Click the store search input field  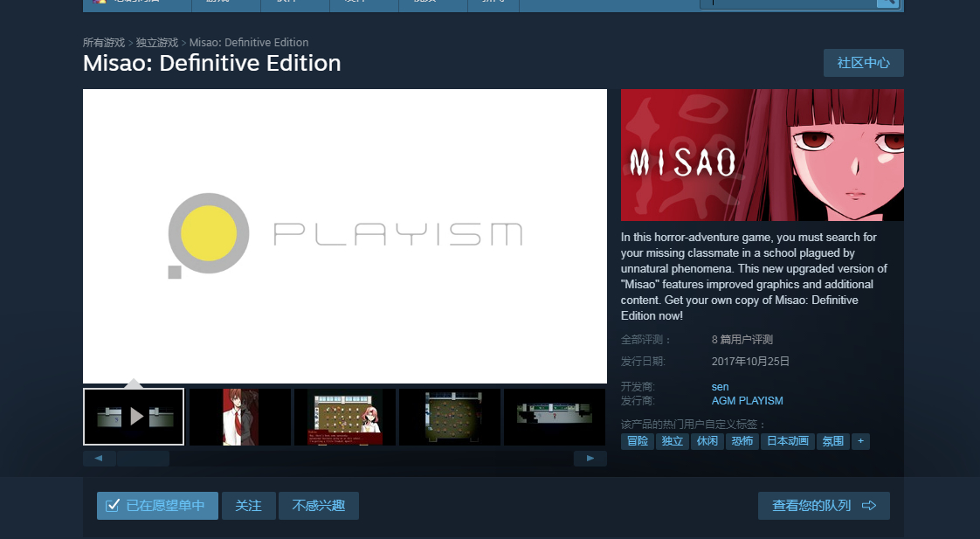pos(790,3)
